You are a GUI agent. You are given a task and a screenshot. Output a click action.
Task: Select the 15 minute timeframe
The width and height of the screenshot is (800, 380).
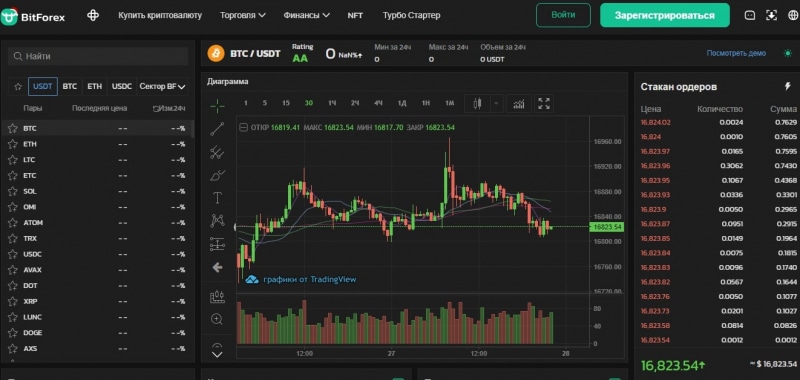(286, 103)
